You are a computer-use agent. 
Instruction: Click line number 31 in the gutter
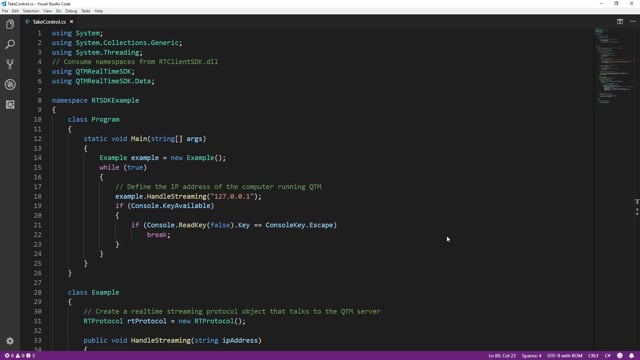coord(38,321)
